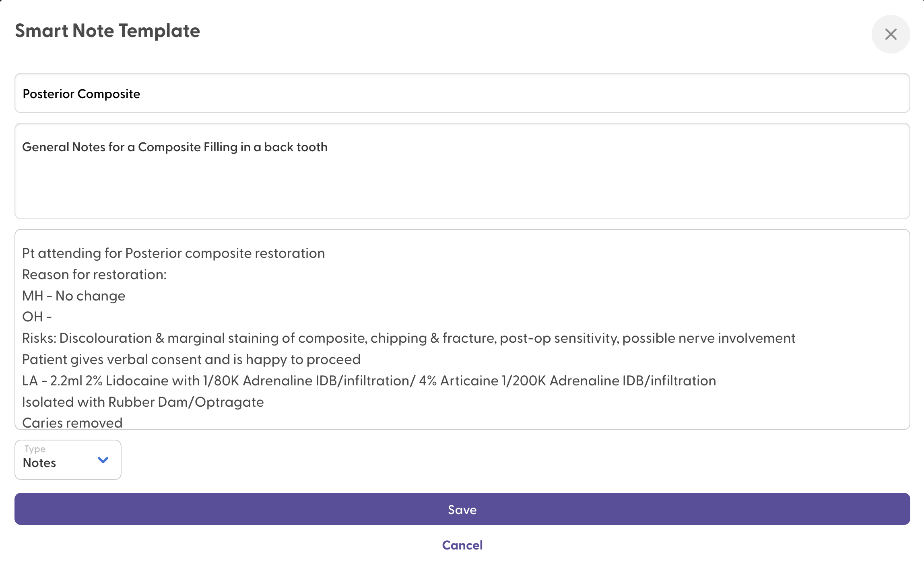The width and height of the screenshot is (924, 568).
Task: Click the 'Pt attending for Posterior' line
Action: [173, 253]
